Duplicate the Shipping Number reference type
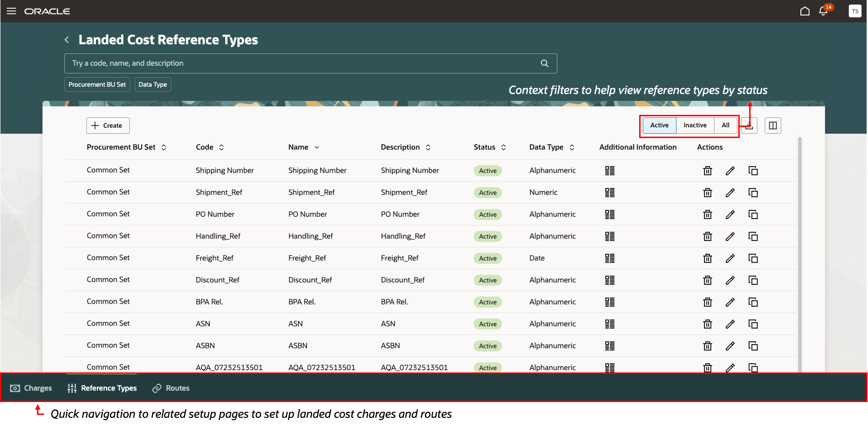Image resolution: width=868 pixels, height=428 pixels. (x=753, y=171)
